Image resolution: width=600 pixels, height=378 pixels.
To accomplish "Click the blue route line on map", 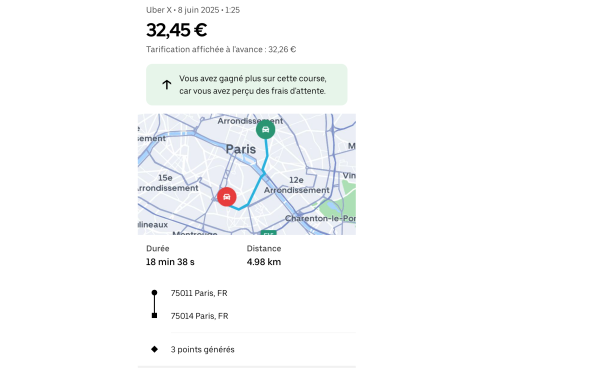I will coord(256,187).
